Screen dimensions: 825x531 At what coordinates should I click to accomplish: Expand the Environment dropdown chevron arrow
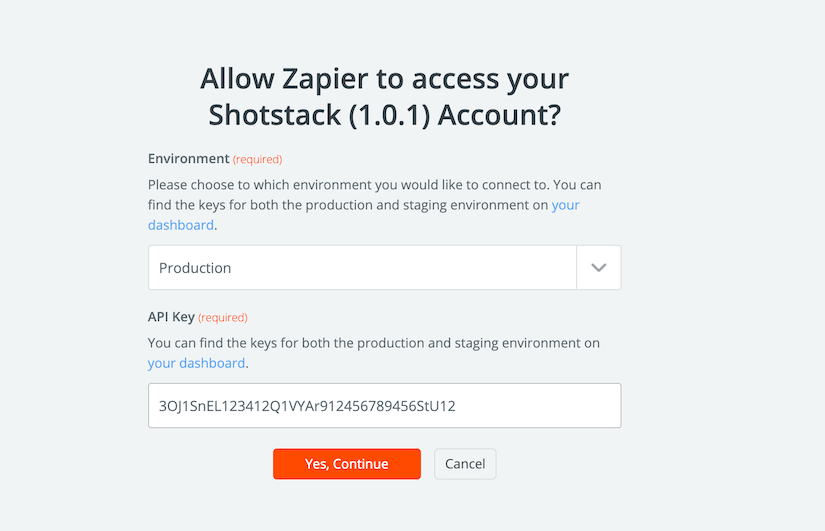(599, 267)
